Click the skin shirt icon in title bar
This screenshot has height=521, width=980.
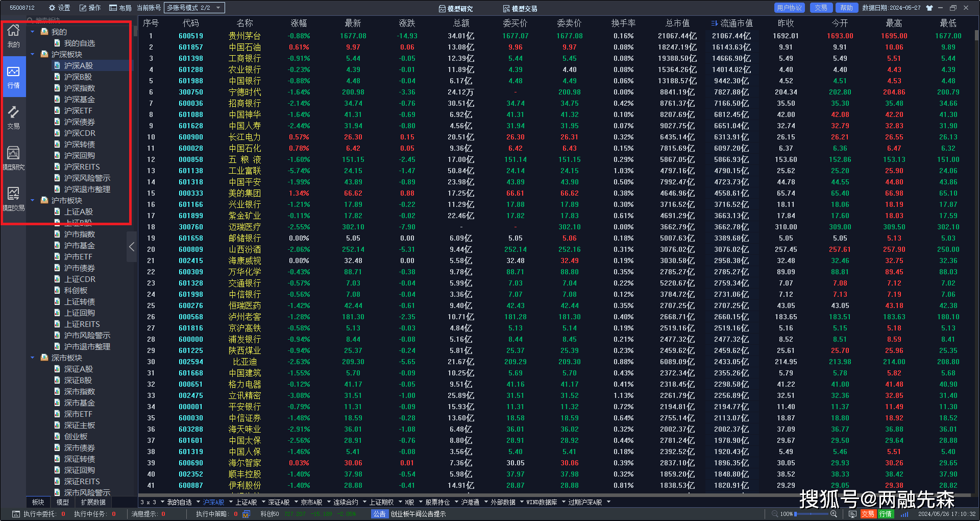click(929, 8)
